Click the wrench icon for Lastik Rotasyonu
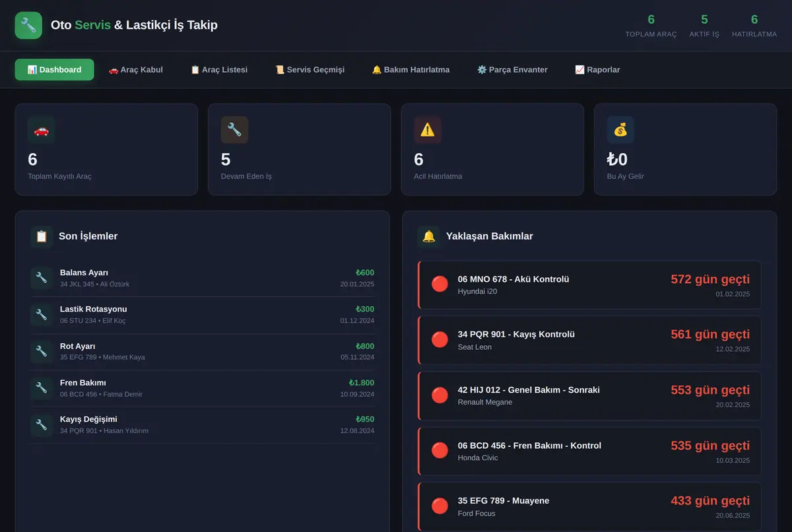792x532 pixels. [x=42, y=315]
